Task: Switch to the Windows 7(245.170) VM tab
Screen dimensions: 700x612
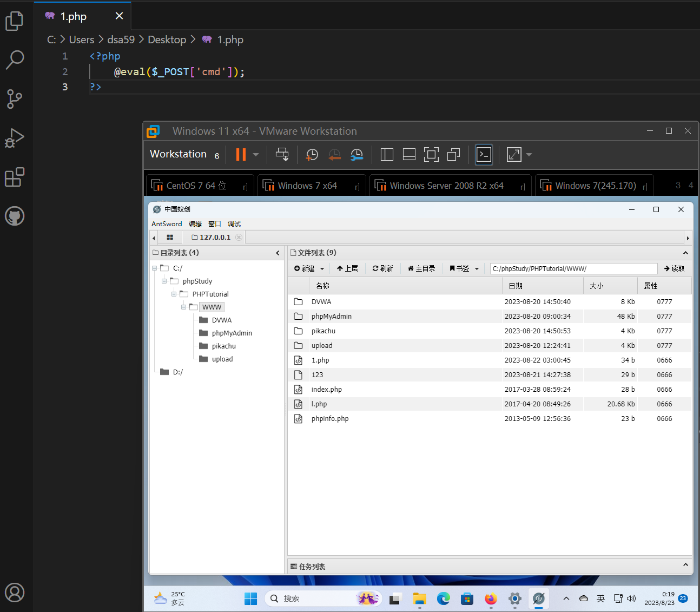Action: tap(594, 186)
